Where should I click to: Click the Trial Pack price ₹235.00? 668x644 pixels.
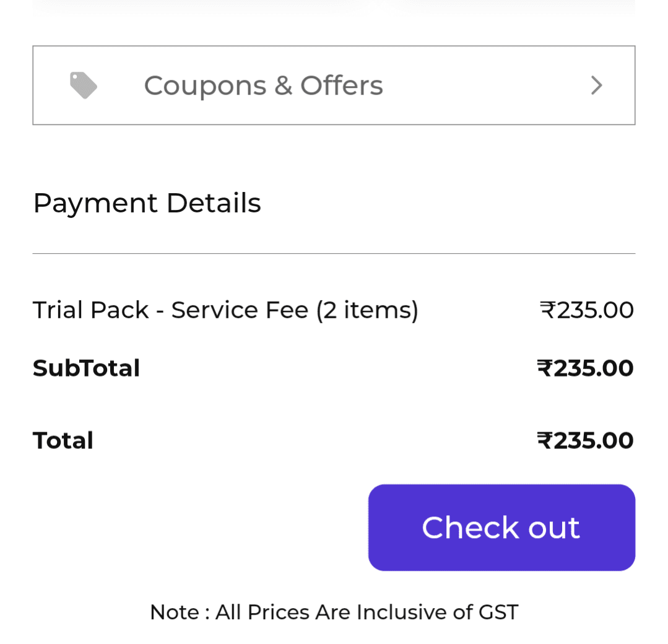pos(586,310)
